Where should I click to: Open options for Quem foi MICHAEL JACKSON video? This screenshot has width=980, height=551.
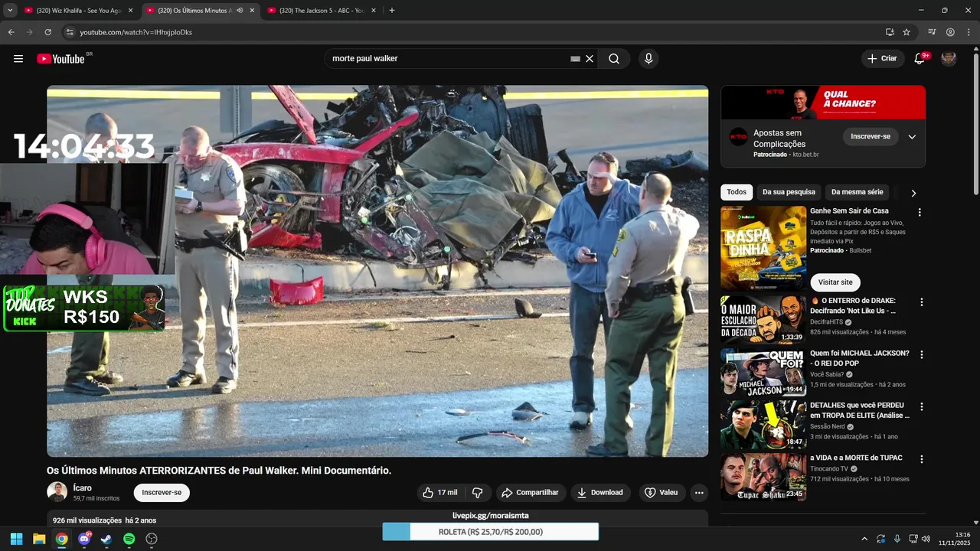(x=921, y=354)
